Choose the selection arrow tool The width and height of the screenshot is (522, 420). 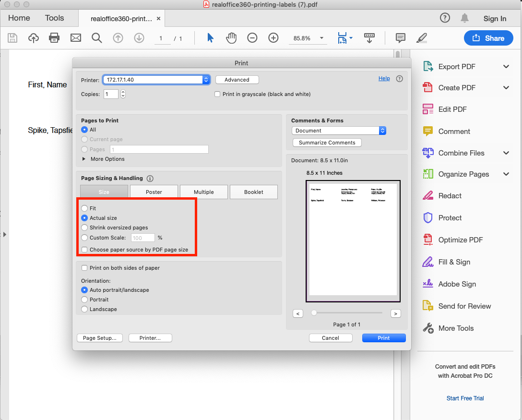click(210, 38)
